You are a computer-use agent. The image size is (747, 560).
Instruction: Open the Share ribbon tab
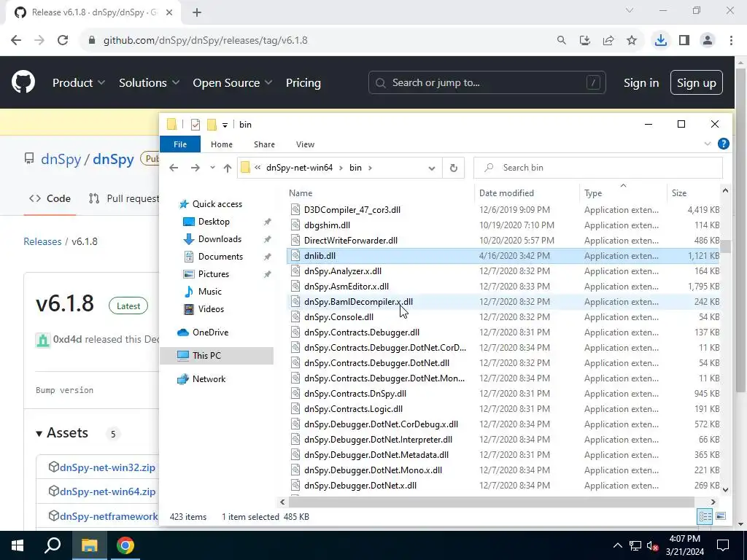point(264,144)
